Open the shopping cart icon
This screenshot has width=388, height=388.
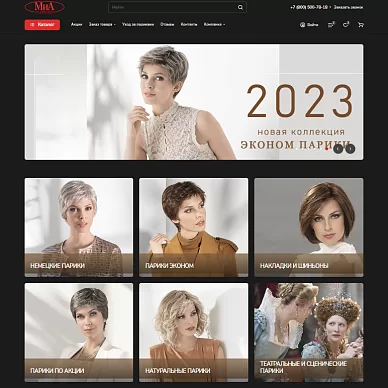tap(360, 25)
